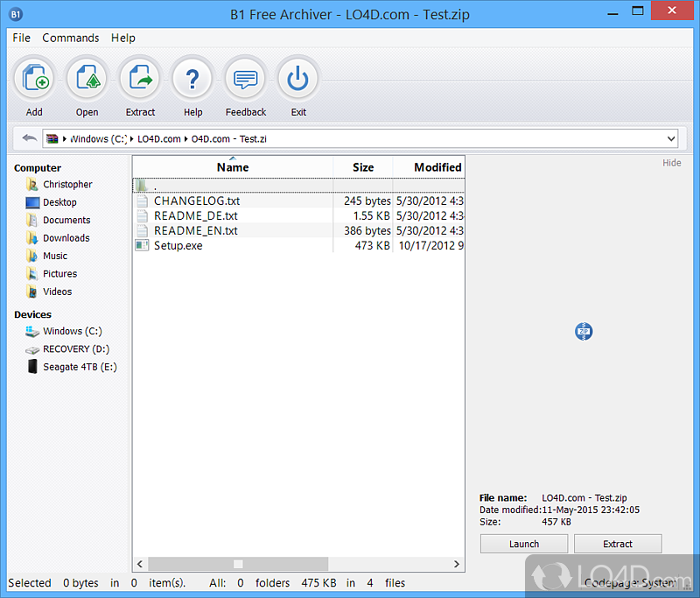Image resolution: width=700 pixels, height=598 pixels.
Task: Click the Extract button in the preview panel
Action: coord(618,544)
